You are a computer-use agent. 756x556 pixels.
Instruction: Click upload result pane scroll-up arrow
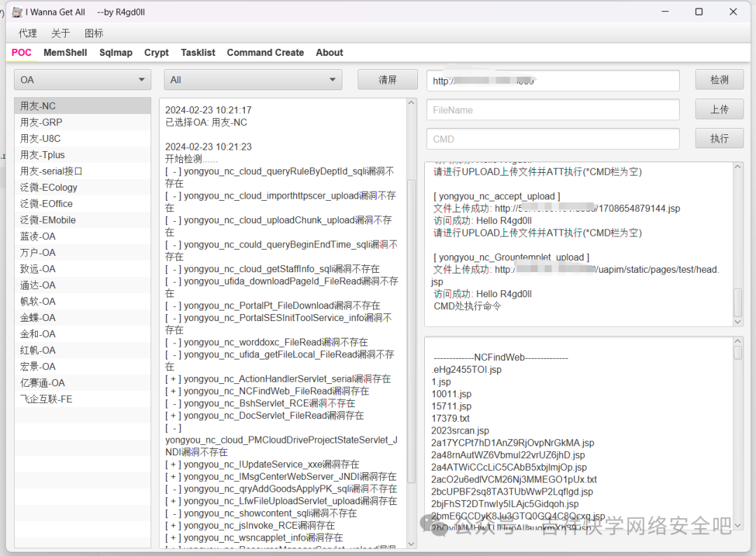[738, 166]
